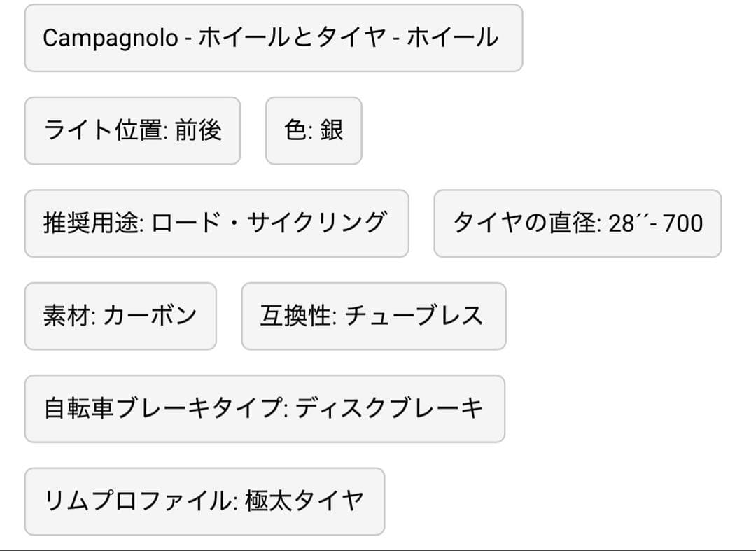The width and height of the screenshot is (756, 551).
Task: Select the タイヤの直径: 28˝- 700 chip
Action: [x=577, y=223]
